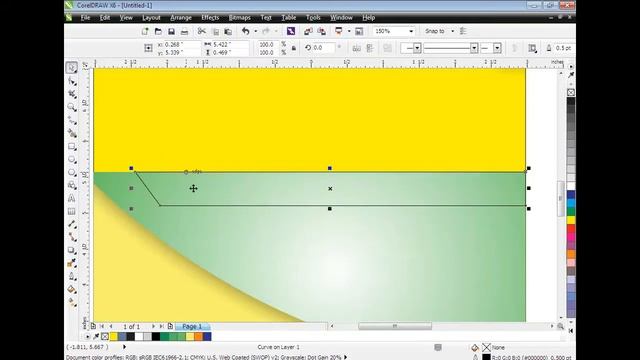Select the Rectangle tool
The height and width of the screenshot is (360, 640).
(72, 147)
